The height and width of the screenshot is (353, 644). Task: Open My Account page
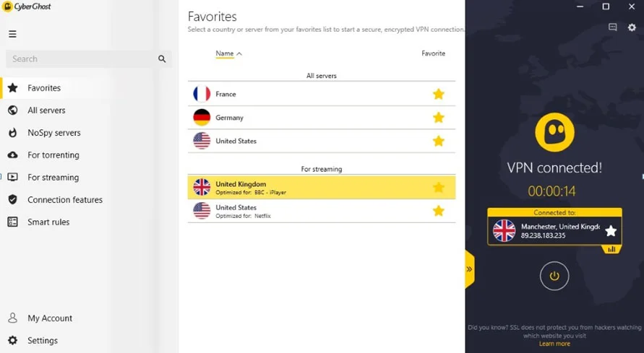[x=50, y=318]
